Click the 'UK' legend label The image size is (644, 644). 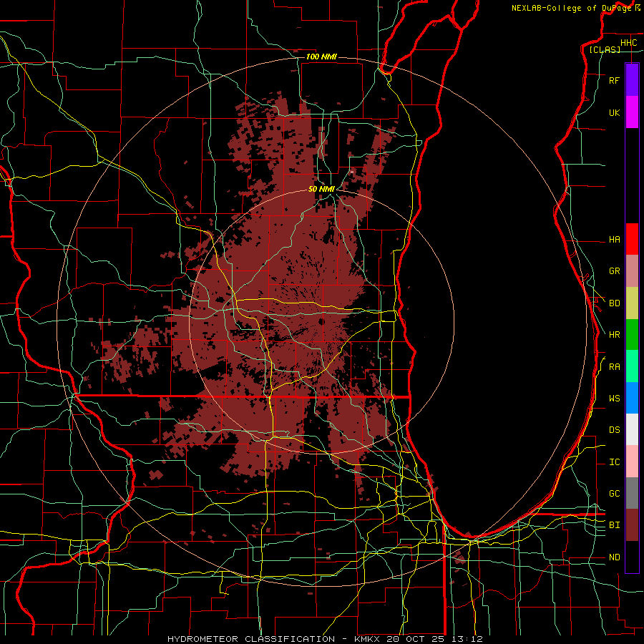(x=614, y=112)
